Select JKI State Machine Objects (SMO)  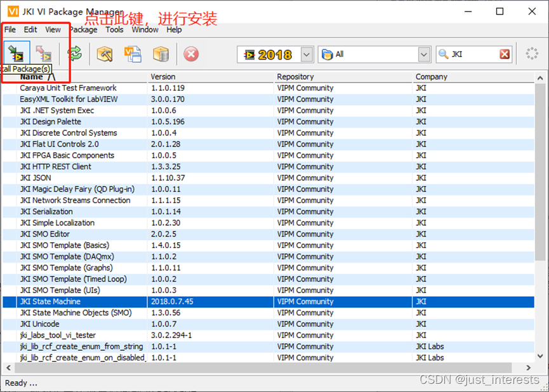click(268, 313)
